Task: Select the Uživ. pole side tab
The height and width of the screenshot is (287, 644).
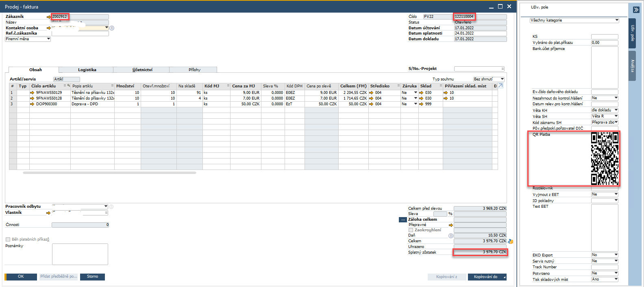Action: 633,33
